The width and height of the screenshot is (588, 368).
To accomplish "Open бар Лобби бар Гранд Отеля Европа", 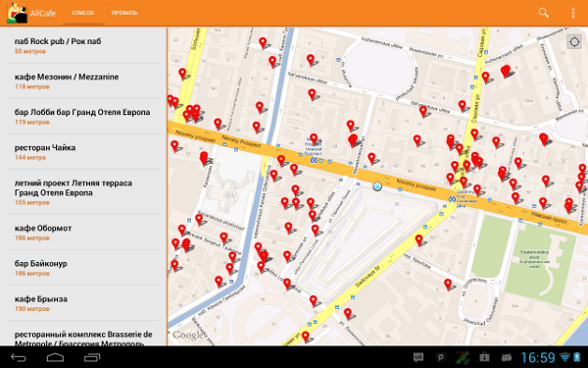I will (84, 117).
